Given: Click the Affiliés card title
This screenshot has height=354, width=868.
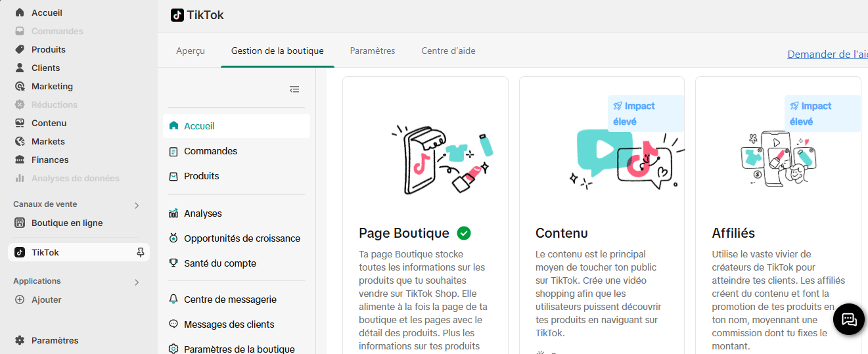Looking at the screenshot, I should click(x=733, y=233).
